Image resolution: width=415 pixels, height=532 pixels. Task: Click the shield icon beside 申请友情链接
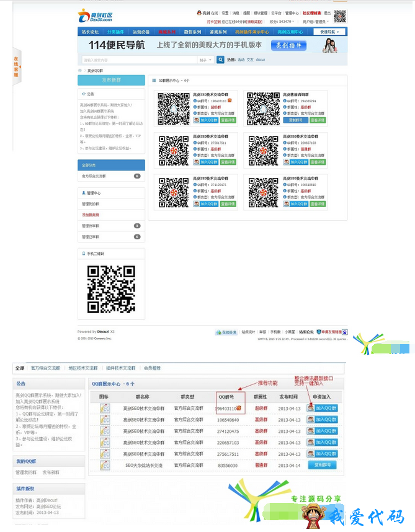(319, 332)
